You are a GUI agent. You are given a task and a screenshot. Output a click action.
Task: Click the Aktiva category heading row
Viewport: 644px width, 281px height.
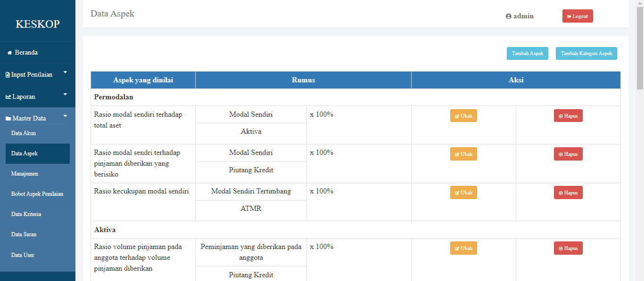[x=355, y=230]
